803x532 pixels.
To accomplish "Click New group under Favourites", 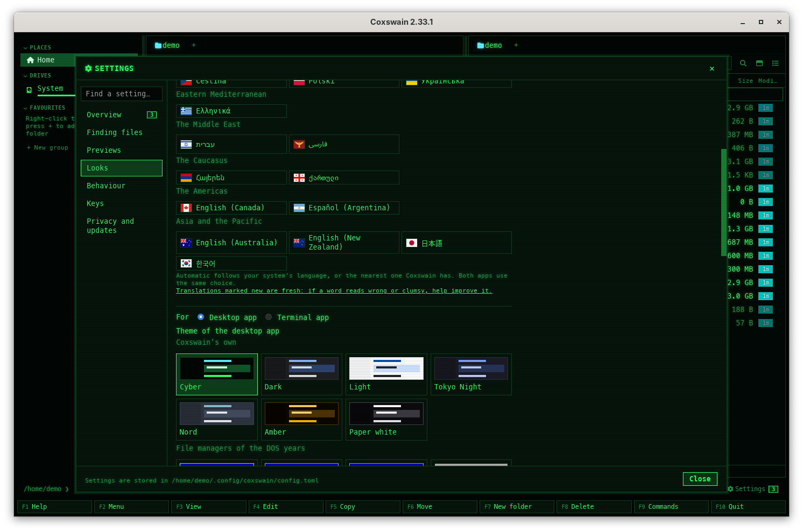I will coord(48,148).
